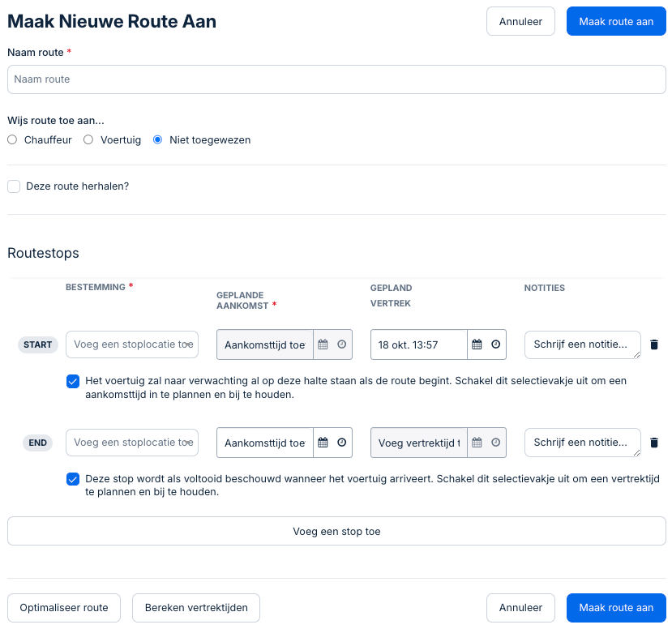Click calendar icon in START planned departure field

pyautogui.click(x=477, y=344)
